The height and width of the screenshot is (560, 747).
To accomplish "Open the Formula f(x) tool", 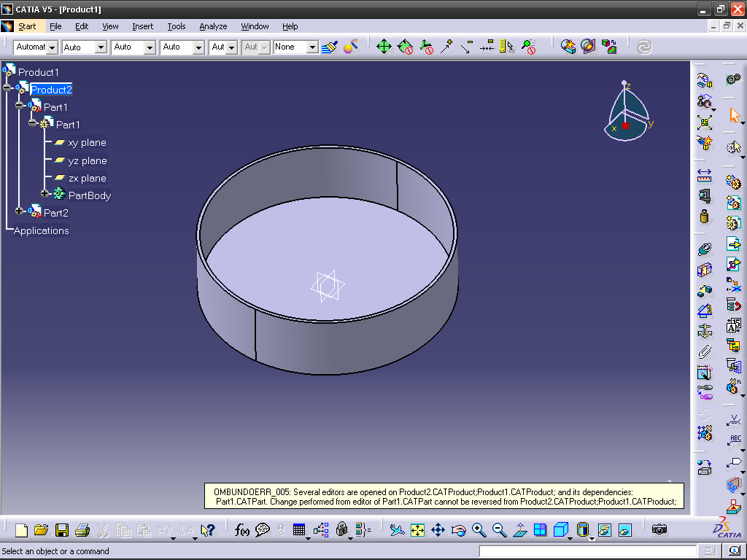I will point(242,530).
